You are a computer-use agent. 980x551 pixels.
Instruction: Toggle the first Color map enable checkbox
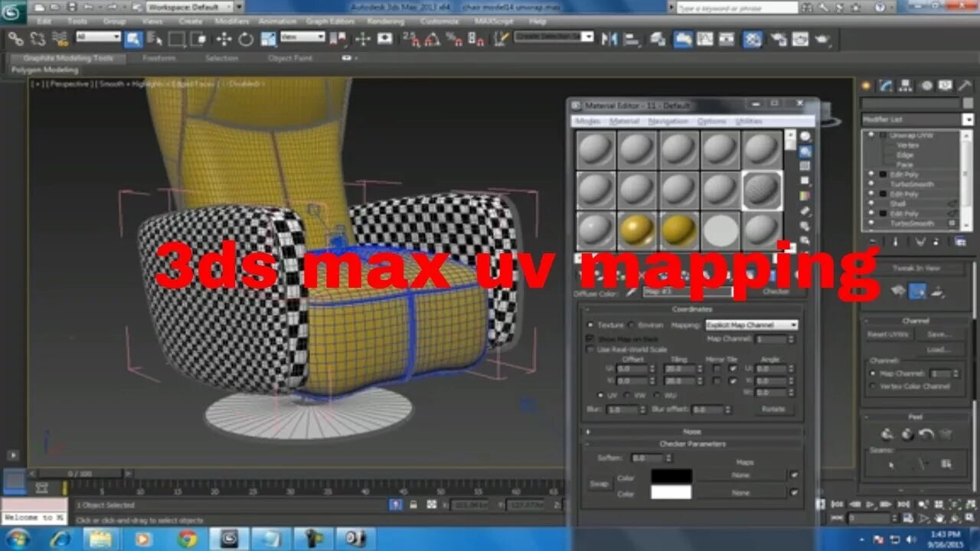click(794, 475)
